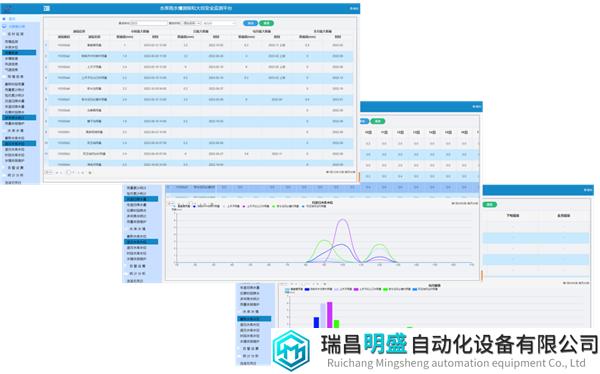Screen dimensions: 600x374
Task: Click the search text input in filter bar
Action: pos(149,23)
